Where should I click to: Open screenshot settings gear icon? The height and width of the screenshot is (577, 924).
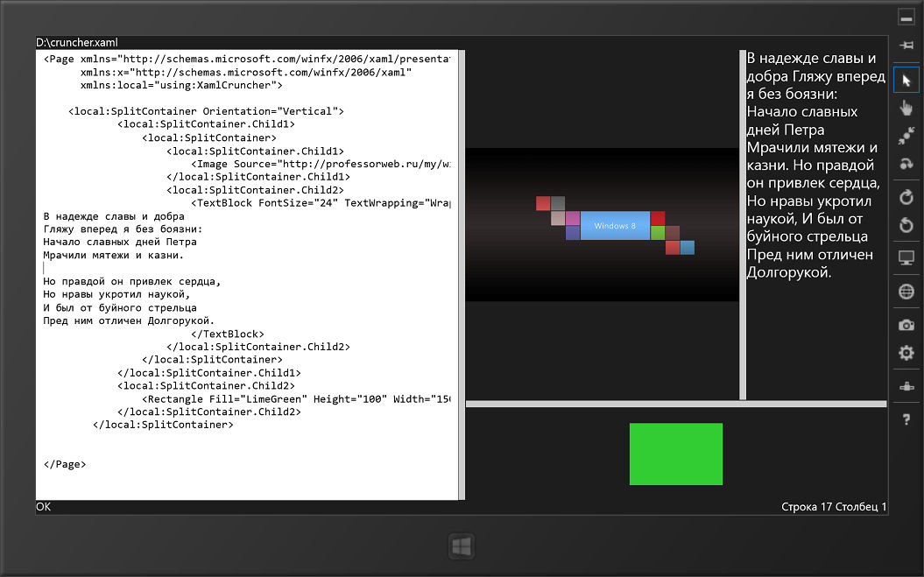coord(906,353)
